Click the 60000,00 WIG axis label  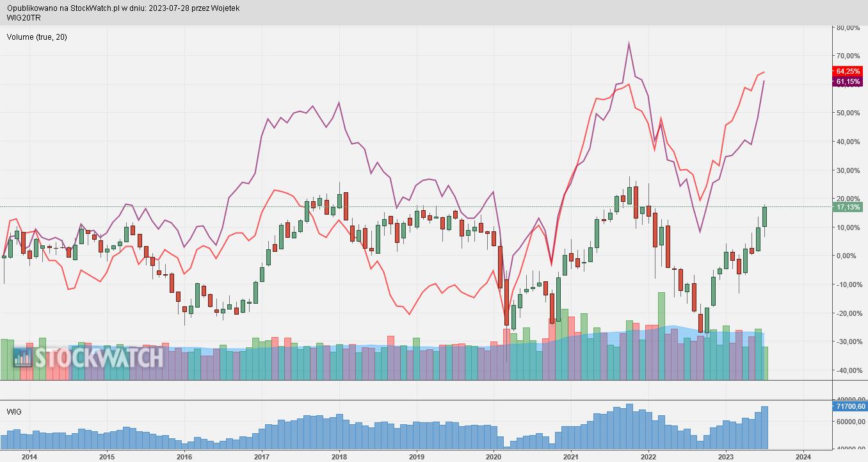tap(850, 422)
